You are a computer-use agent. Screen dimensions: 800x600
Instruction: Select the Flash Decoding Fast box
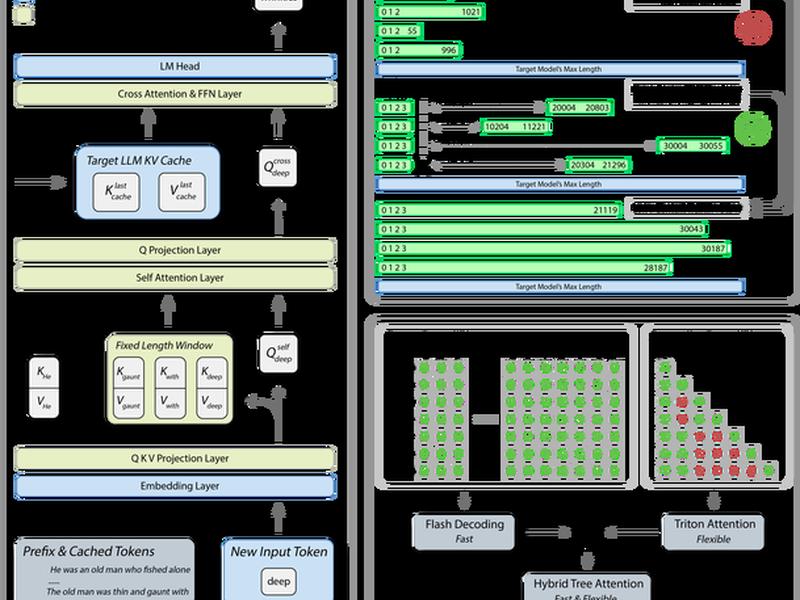(x=464, y=531)
